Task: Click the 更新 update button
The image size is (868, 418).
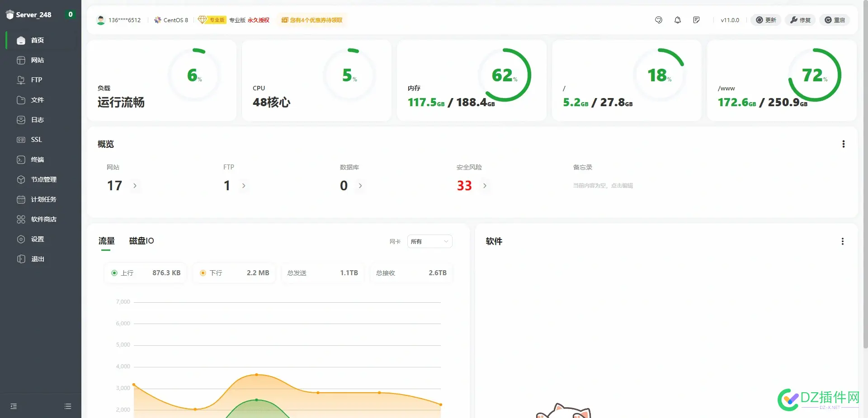Action: coord(766,20)
